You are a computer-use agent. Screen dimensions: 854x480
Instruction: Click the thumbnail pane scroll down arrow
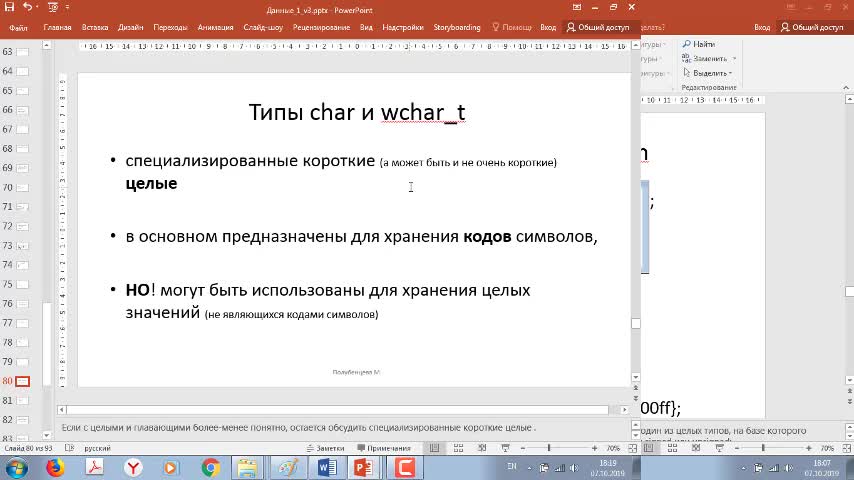click(47, 435)
